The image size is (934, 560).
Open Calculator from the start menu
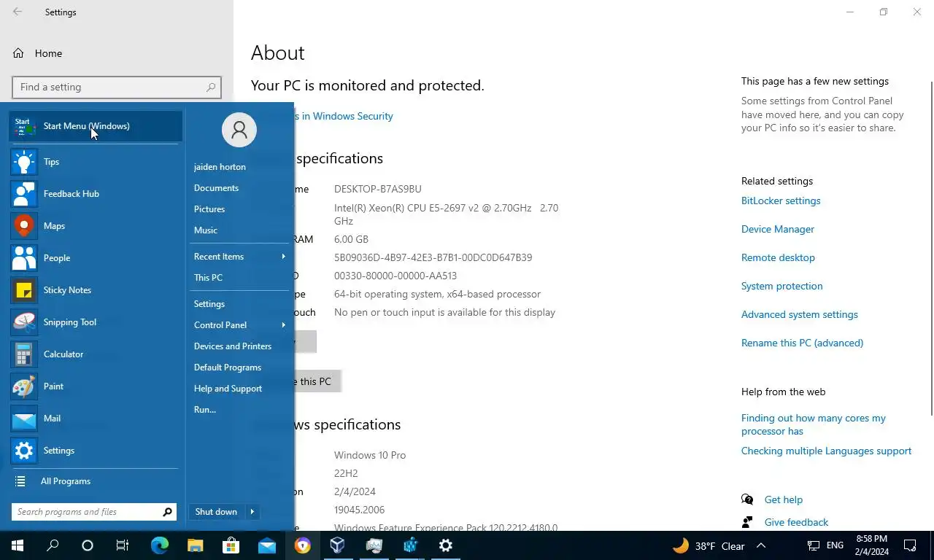[x=96, y=354]
